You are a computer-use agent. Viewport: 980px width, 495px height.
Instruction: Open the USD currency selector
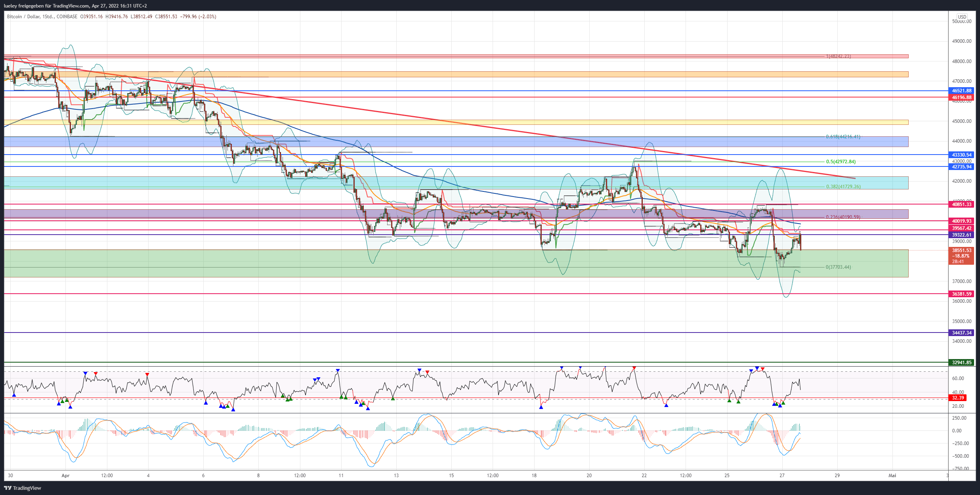[962, 17]
